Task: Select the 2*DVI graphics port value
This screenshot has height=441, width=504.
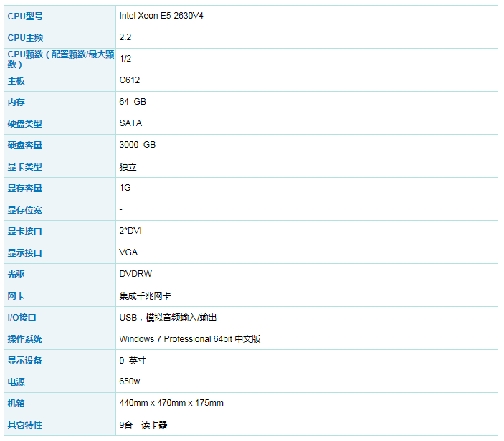Action: click(x=132, y=231)
